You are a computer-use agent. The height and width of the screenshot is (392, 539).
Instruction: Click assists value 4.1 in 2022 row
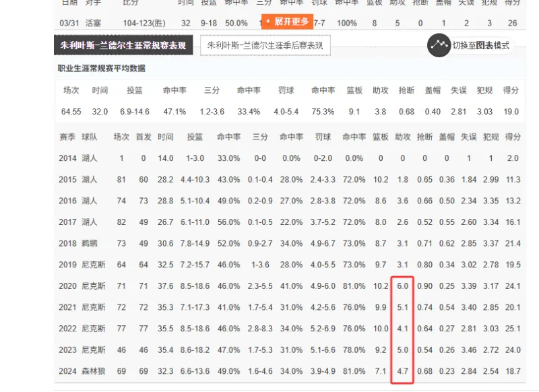click(402, 329)
